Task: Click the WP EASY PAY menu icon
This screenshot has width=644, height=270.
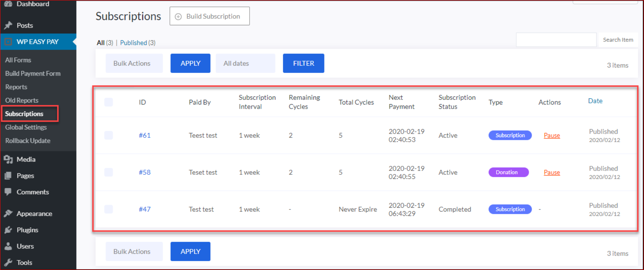Action: click(x=8, y=42)
